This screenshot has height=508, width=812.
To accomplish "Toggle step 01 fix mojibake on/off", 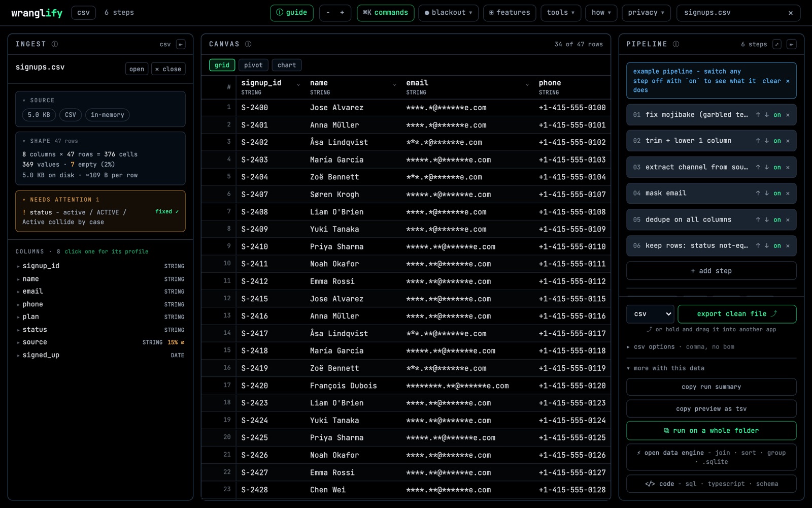I will click(777, 115).
